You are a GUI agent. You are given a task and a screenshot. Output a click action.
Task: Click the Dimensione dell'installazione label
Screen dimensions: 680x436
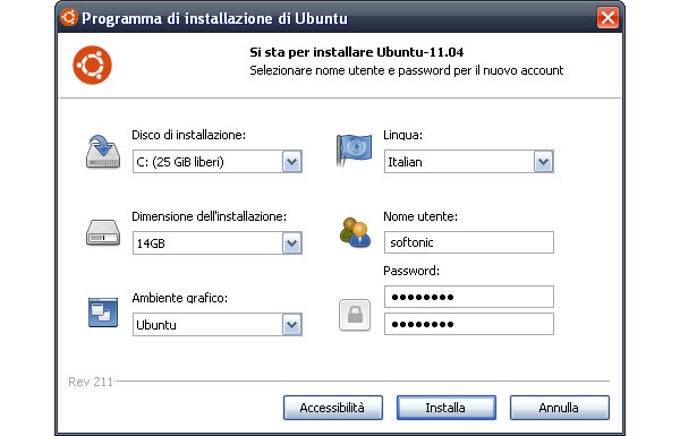click(x=209, y=216)
